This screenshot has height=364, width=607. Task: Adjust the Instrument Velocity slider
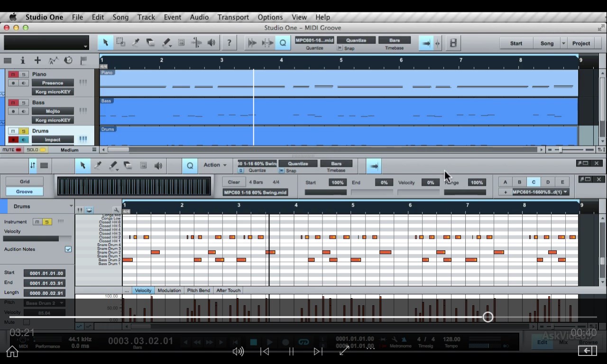[x=38, y=238]
